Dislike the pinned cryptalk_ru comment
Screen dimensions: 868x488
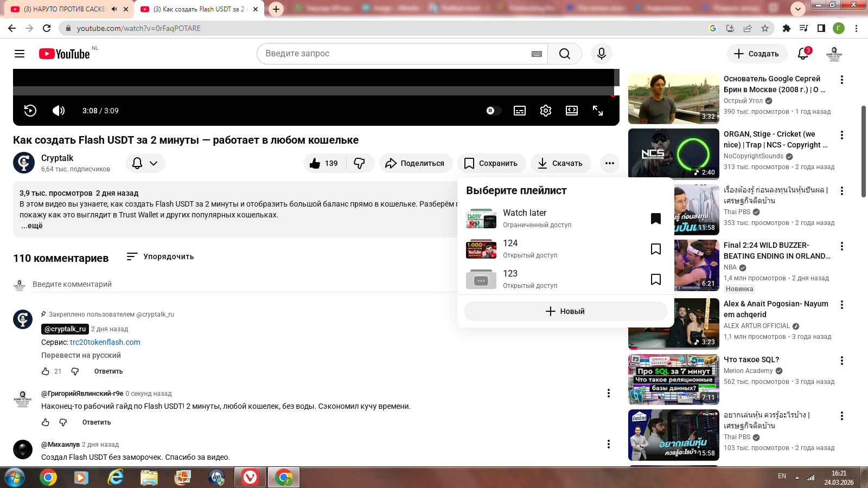pyautogui.click(x=75, y=371)
